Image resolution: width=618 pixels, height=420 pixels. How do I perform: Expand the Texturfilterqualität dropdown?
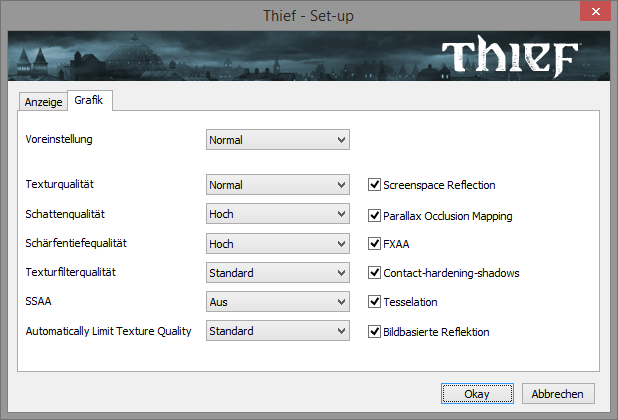[x=277, y=273]
